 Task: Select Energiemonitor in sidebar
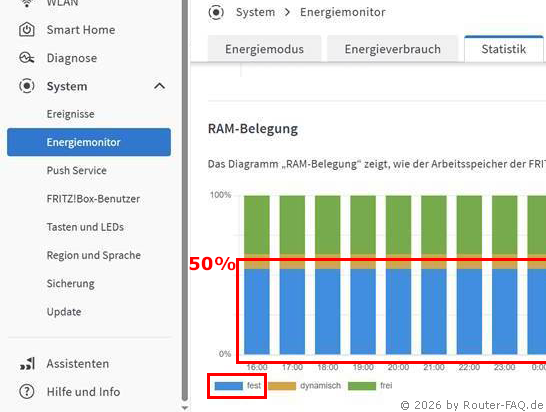click(x=89, y=142)
